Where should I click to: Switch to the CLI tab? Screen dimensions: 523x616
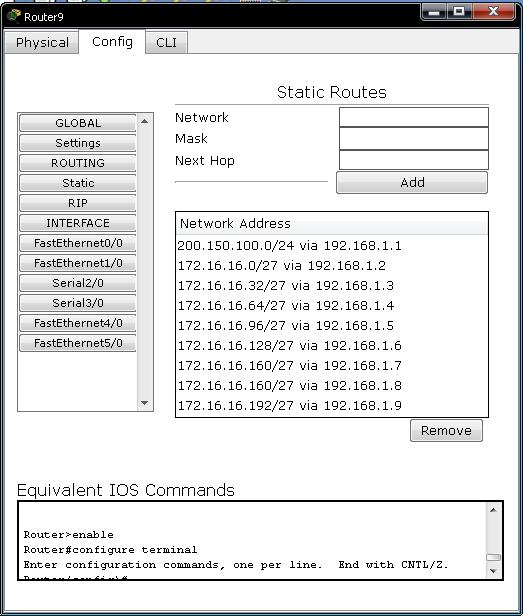pos(166,42)
